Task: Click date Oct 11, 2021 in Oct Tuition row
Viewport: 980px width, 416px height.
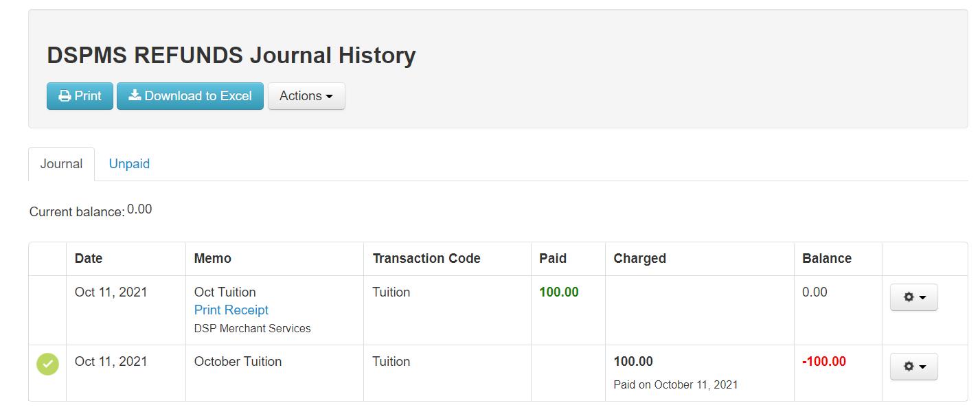Action: pyautogui.click(x=111, y=292)
